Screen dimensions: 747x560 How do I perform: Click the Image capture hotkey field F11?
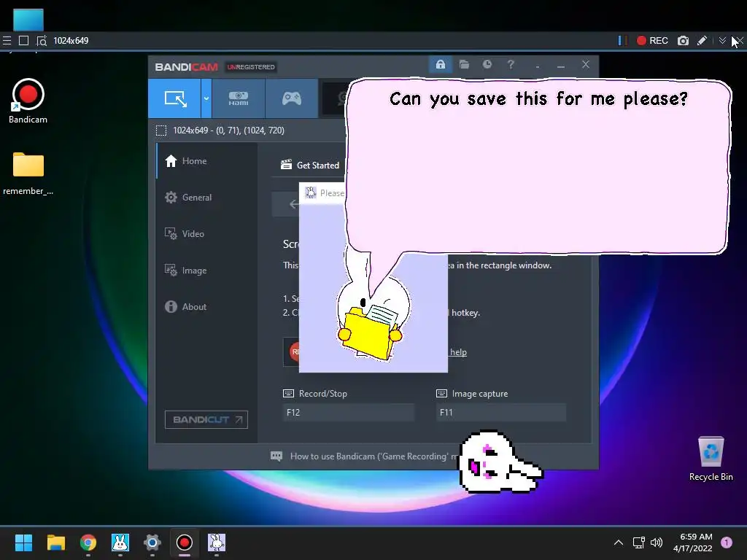coord(501,413)
